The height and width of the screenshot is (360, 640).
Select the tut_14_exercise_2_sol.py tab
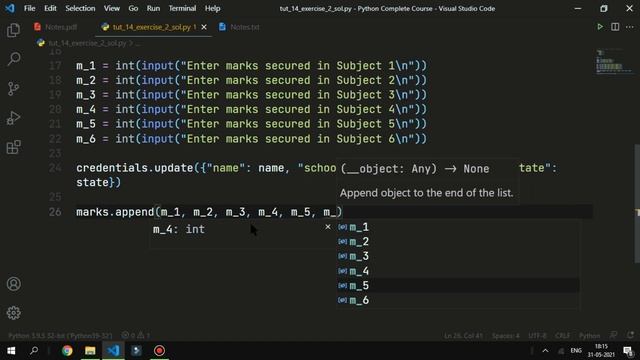pos(154,27)
